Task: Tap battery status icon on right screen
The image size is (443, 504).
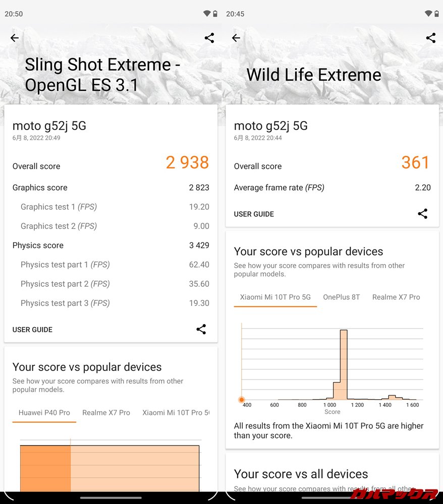Action: tap(436, 14)
